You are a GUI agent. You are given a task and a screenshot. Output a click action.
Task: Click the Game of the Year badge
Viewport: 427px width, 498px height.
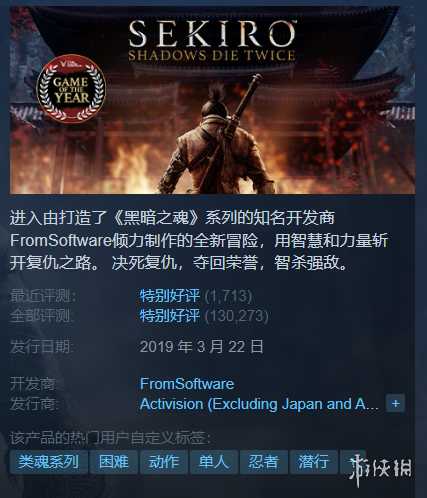tap(71, 89)
